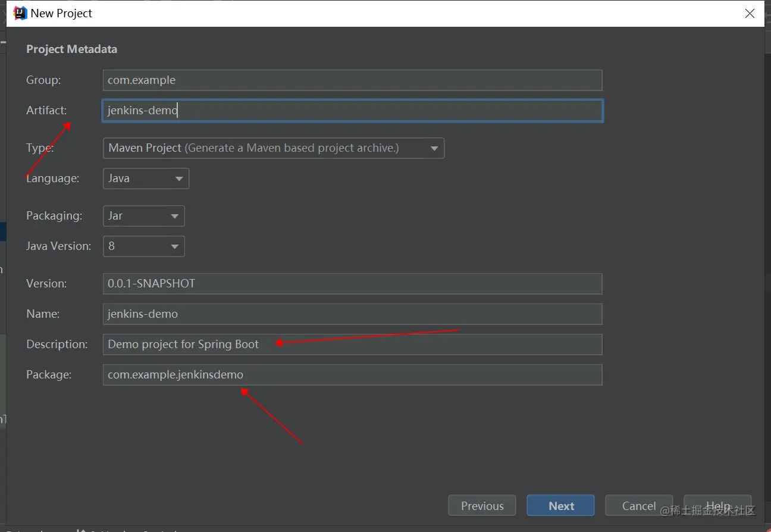
Task: Click the Group label
Action: [x=43, y=80]
